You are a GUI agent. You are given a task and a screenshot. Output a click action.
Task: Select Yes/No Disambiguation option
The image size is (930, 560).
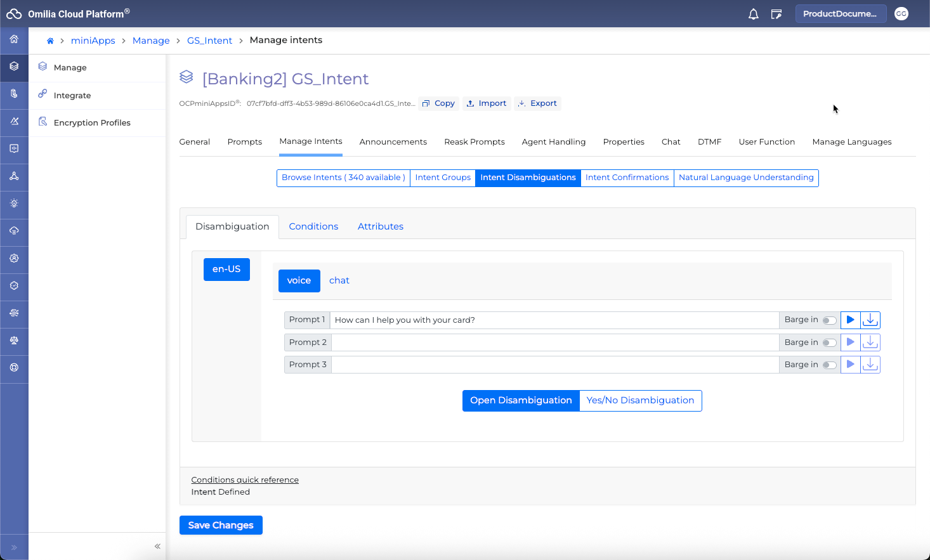tap(640, 401)
